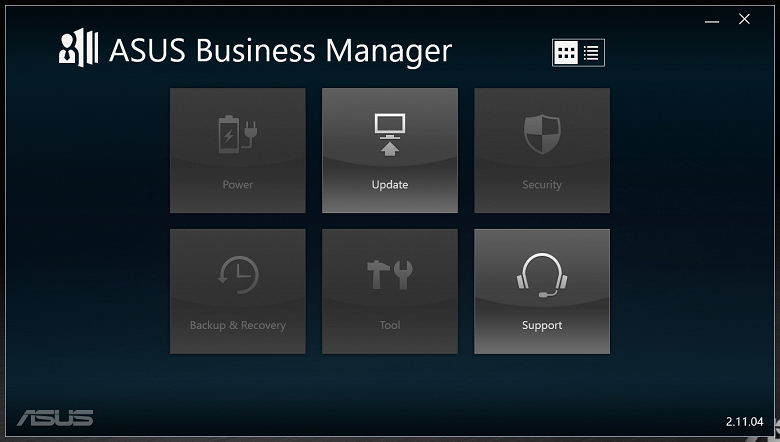Viewport: 780px width, 442px height.
Task: Select the Power tile
Action: 238,150
